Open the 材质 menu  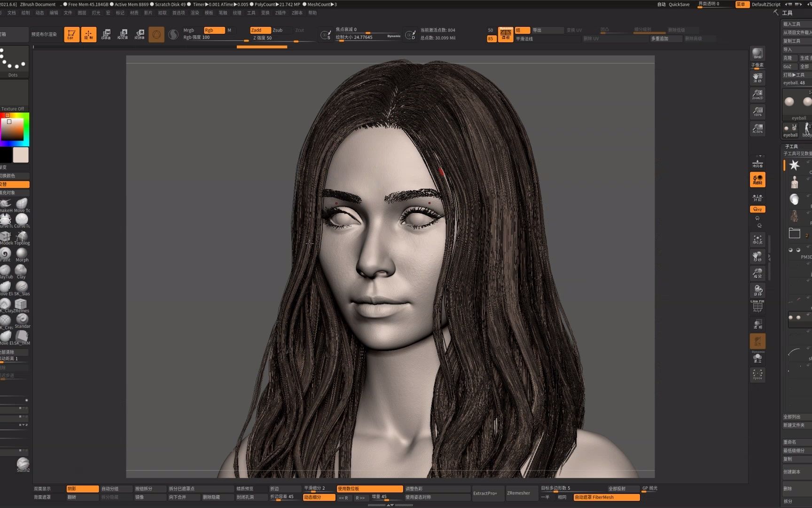pos(134,13)
